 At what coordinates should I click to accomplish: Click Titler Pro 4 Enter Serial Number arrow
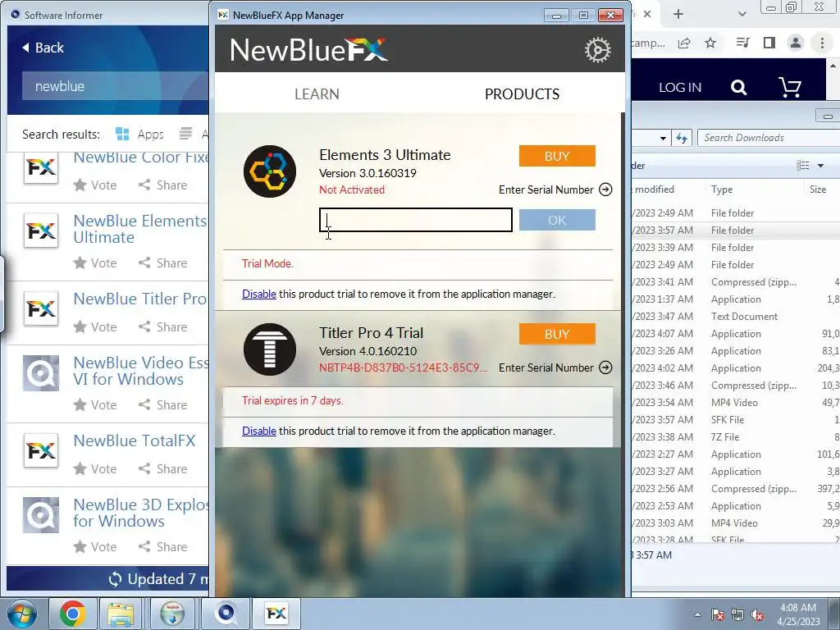click(605, 367)
